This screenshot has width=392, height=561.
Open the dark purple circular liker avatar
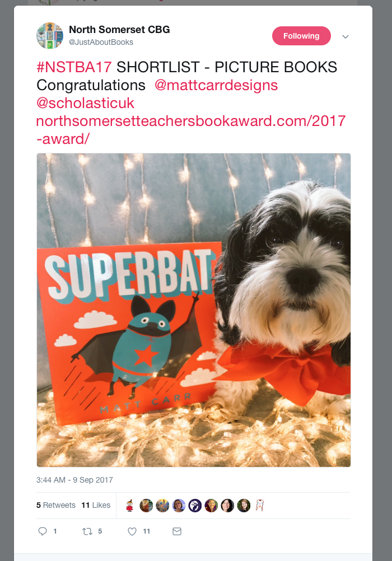coord(195,506)
